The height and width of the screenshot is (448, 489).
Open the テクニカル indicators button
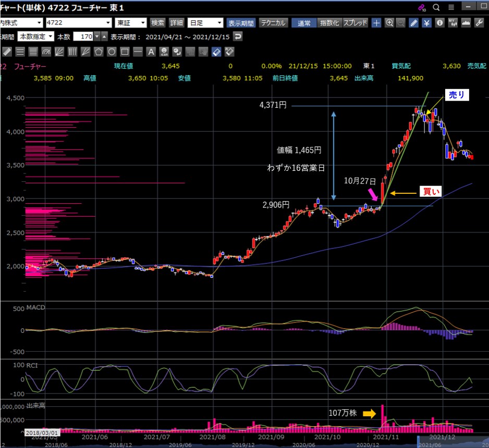(x=273, y=23)
